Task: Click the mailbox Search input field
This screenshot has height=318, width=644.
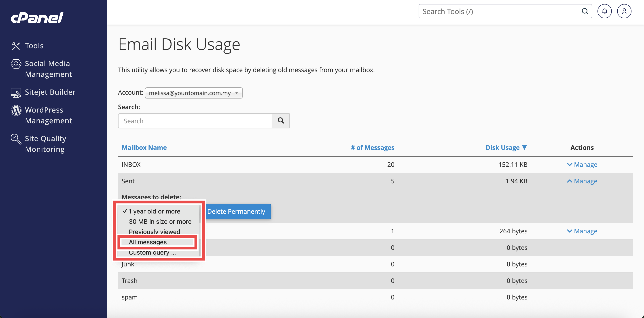Action: point(195,121)
